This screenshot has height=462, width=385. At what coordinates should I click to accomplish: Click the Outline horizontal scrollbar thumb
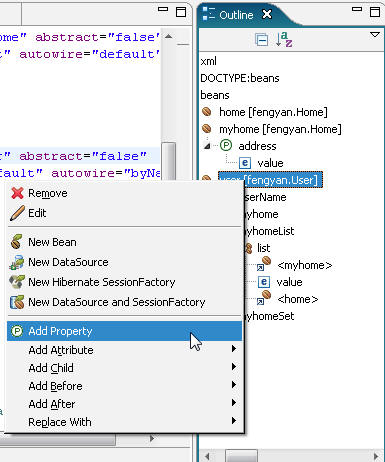[x=241, y=456]
